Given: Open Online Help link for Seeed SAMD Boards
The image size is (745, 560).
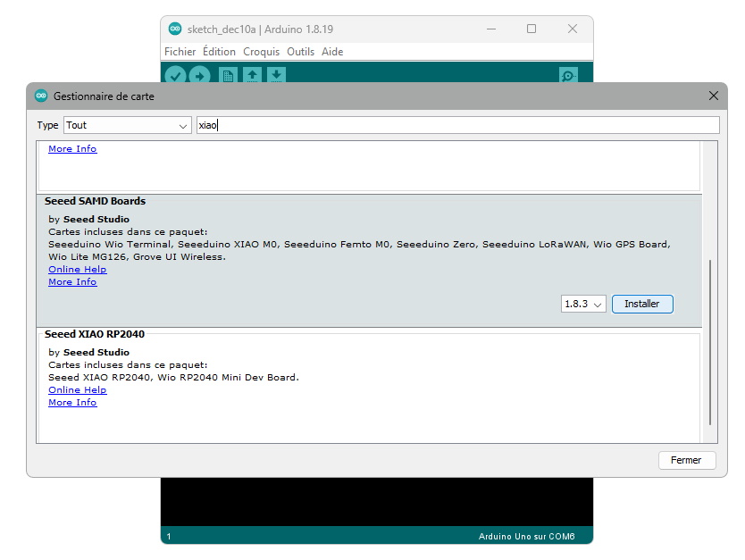Looking at the screenshot, I should (x=77, y=269).
